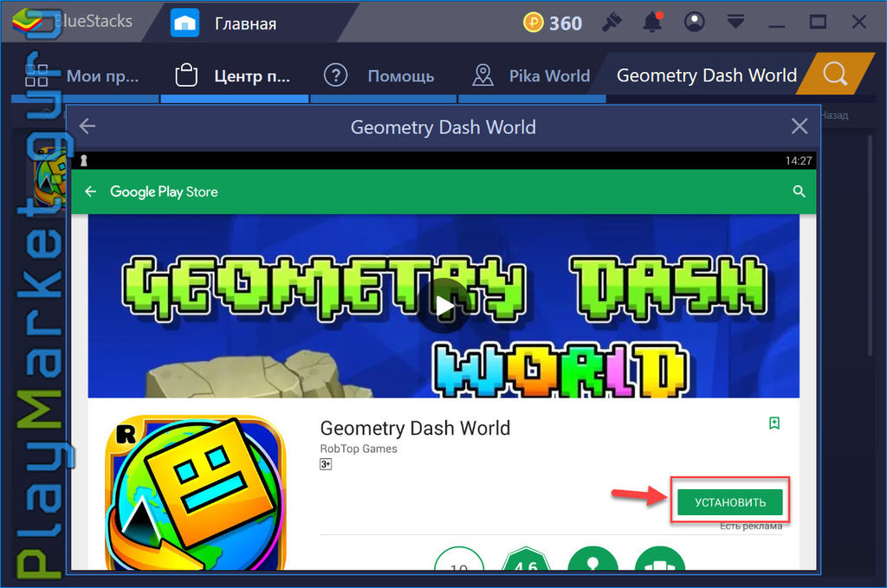Click the orange search icon in BlueStacks
Screen dimensions: 887x588
pos(835,74)
